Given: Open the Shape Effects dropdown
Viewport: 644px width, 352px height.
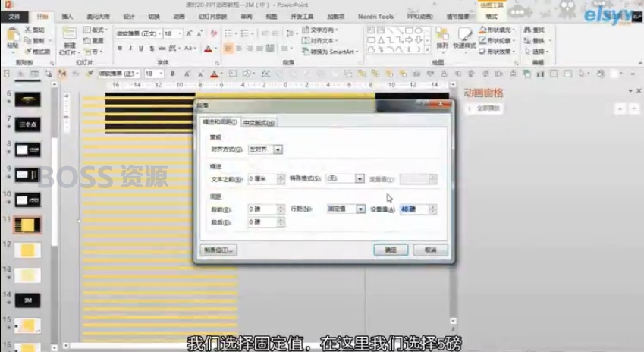Looking at the screenshot, I should pyautogui.click(x=497, y=52).
